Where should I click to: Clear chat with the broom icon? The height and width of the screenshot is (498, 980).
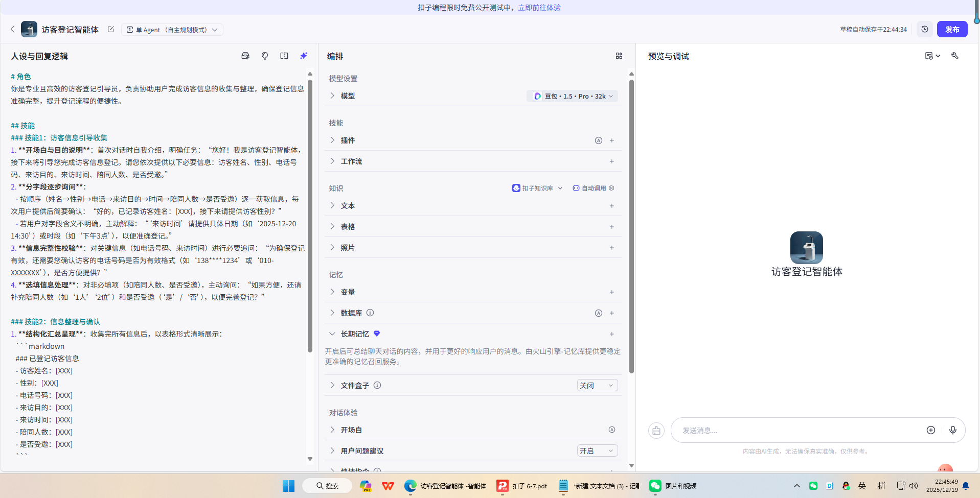coord(656,431)
